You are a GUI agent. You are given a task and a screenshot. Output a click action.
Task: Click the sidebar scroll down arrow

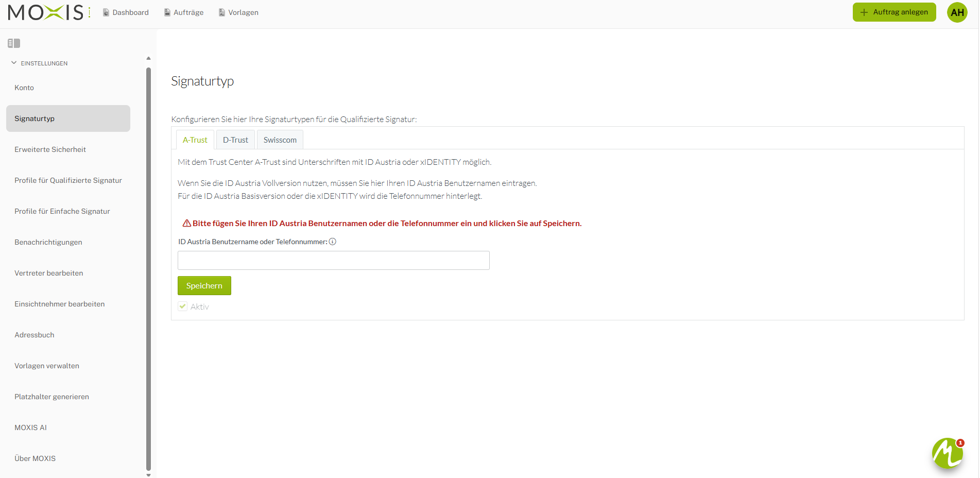[x=148, y=475]
